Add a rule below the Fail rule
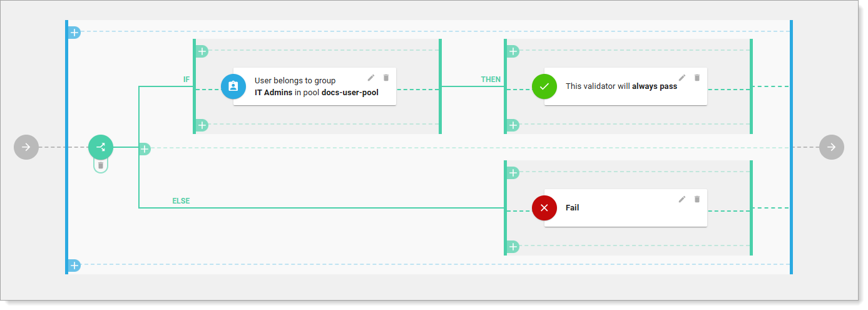 point(513,247)
